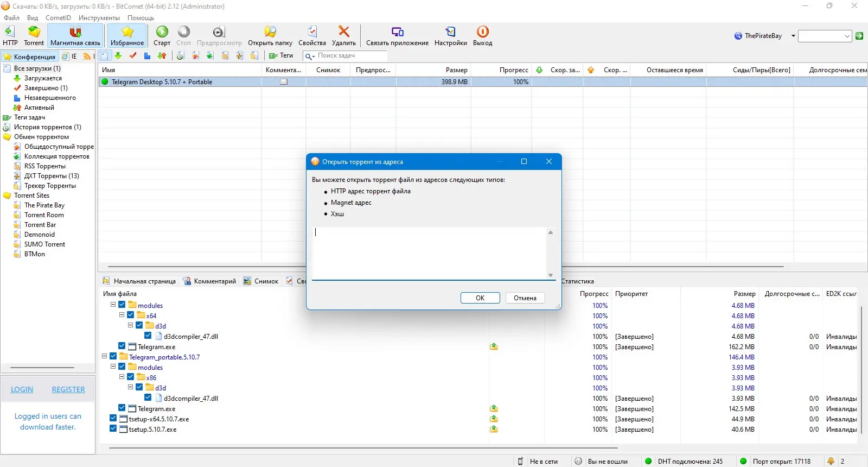Open the Помощь menu
Screen dimensions: 868x467
tap(141, 18)
